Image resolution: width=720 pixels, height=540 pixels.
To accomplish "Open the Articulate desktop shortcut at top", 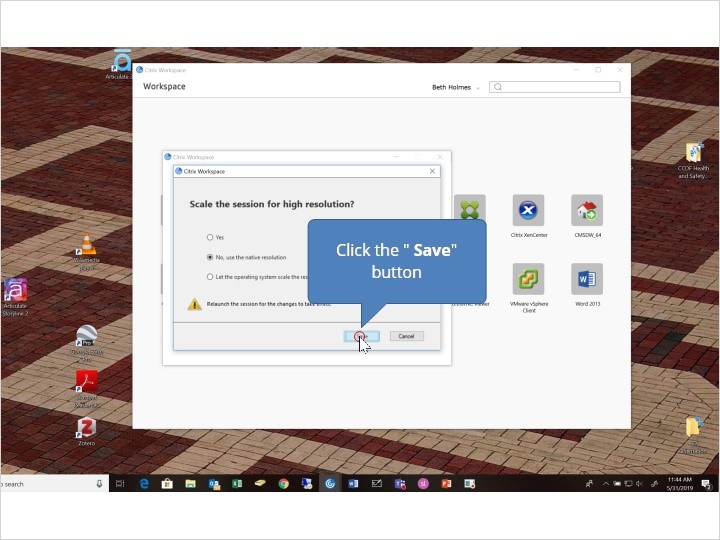I will coord(121,60).
